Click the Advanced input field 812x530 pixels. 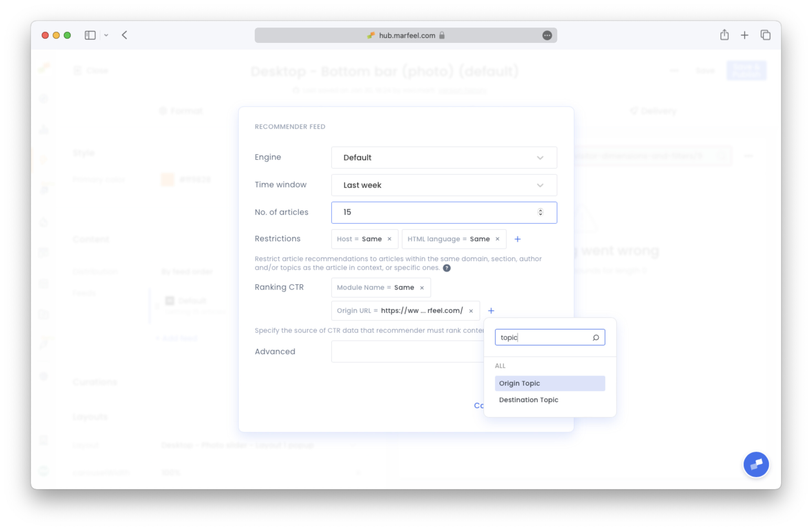(x=406, y=351)
